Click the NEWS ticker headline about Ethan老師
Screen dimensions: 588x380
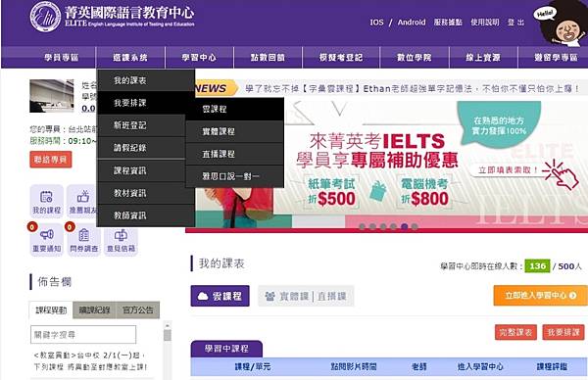click(x=412, y=89)
